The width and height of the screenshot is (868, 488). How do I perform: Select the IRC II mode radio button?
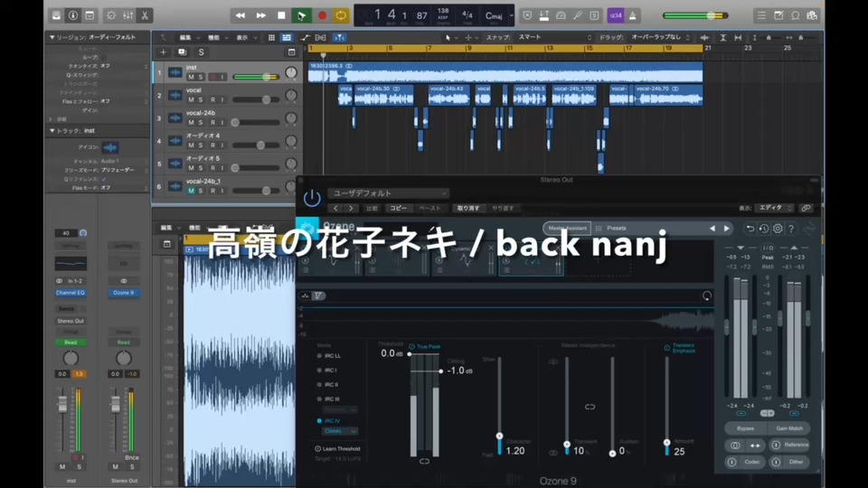pyautogui.click(x=319, y=385)
